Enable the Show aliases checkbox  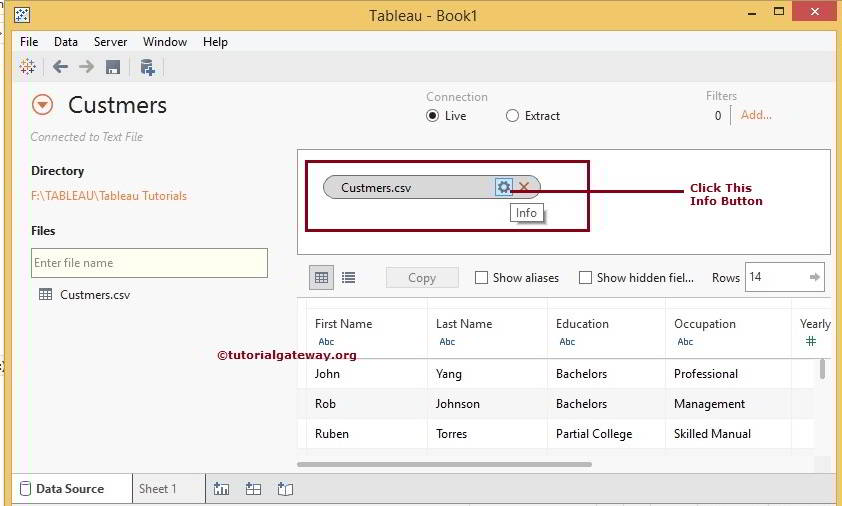click(x=481, y=278)
